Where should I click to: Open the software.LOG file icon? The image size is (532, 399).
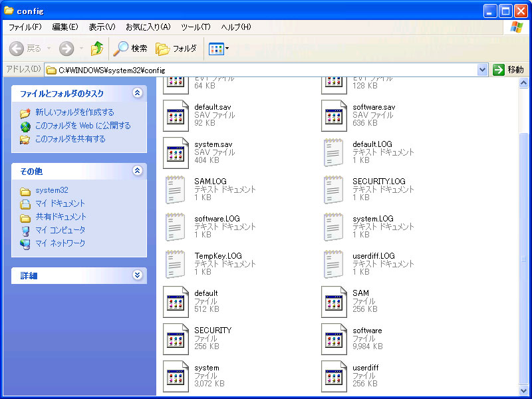coord(176,227)
